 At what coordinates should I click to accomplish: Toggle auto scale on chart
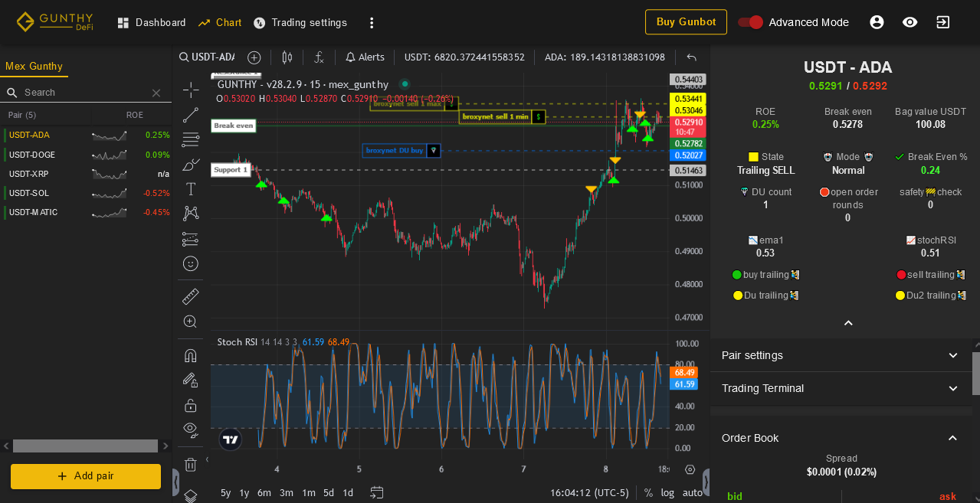(x=692, y=493)
